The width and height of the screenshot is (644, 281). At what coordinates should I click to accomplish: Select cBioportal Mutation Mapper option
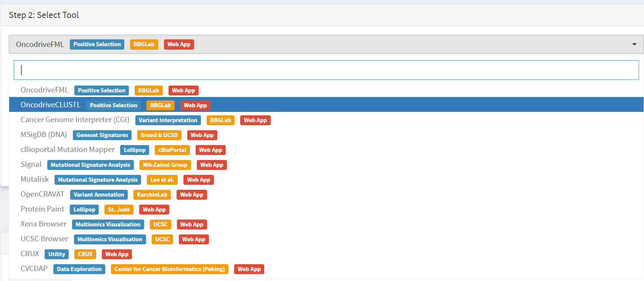tap(326, 150)
